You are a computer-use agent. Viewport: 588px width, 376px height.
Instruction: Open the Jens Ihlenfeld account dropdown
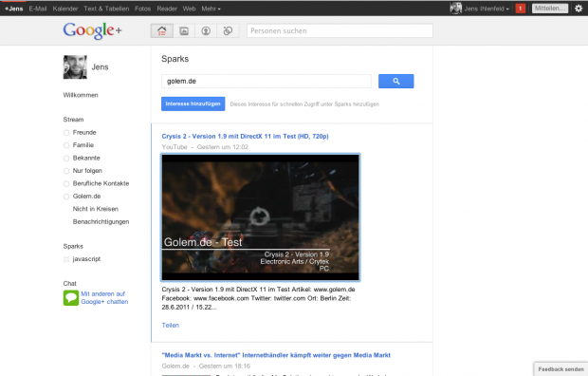click(x=487, y=9)
